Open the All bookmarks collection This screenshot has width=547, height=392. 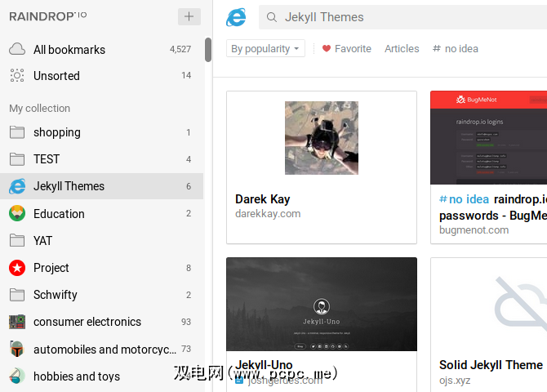point(101,49)
